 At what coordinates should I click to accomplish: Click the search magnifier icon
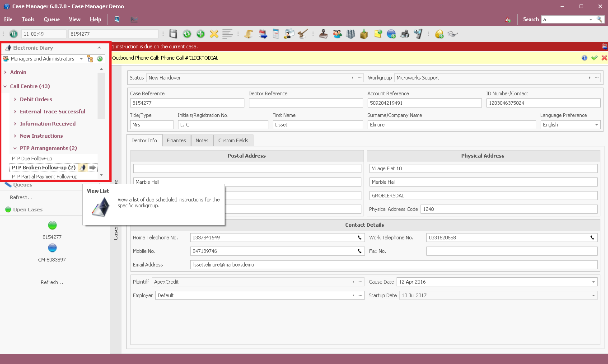(600, 19)
